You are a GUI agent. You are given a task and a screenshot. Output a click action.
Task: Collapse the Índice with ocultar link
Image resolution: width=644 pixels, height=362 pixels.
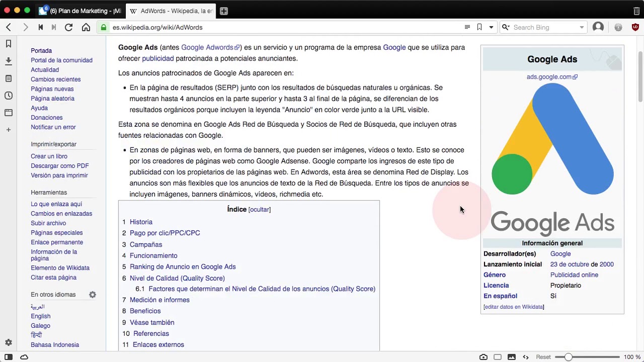click(x=260, y=210)
